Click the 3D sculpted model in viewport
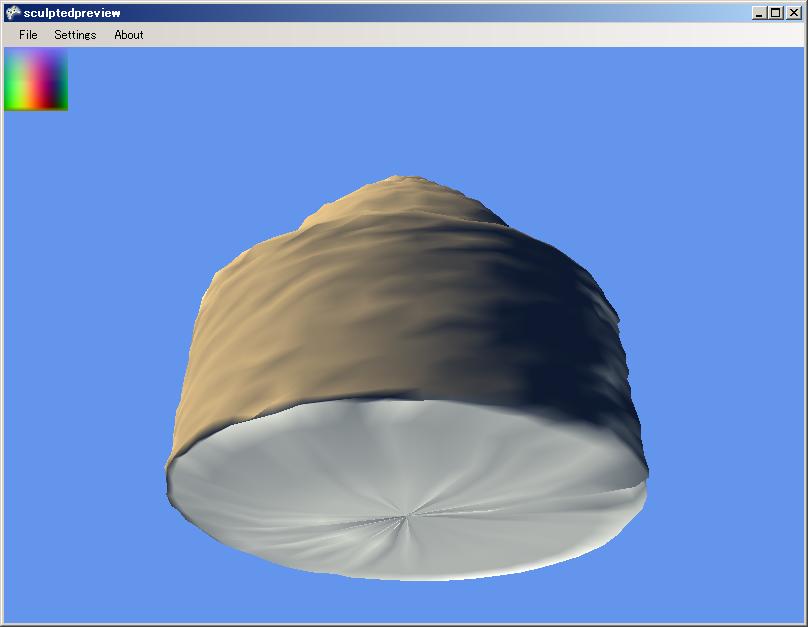 tap(407, 378)
